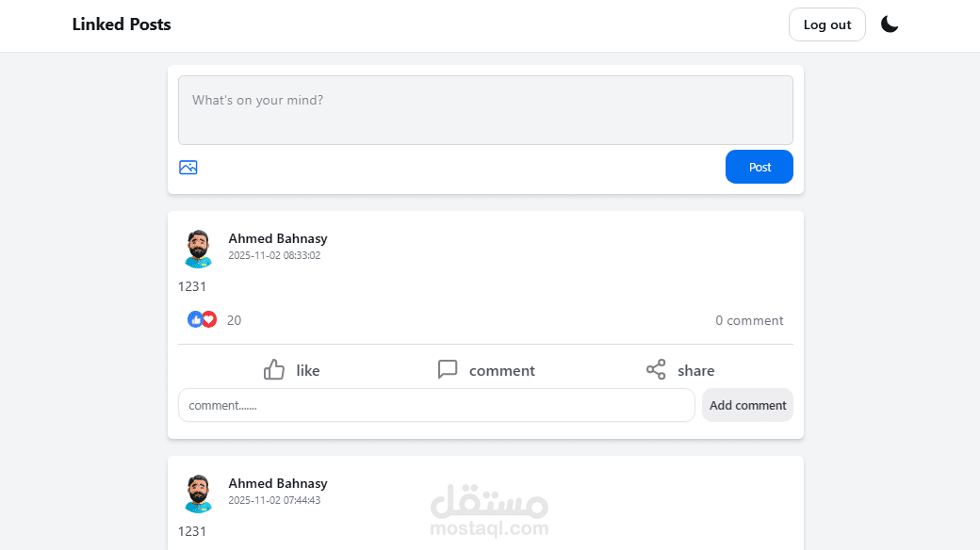Select Ahmed Bahnasy's name on the first post
Screen dimensions: 980x550
click(x=278, y=238)
